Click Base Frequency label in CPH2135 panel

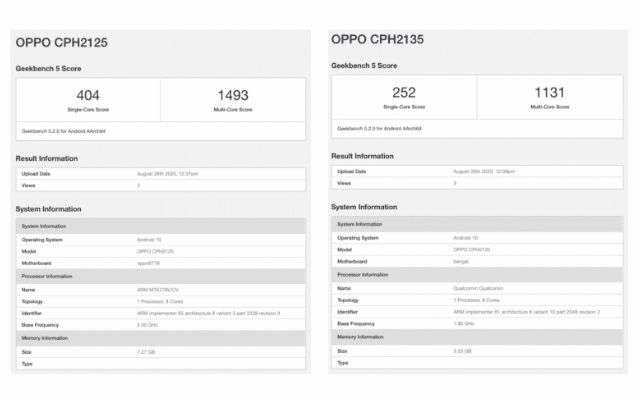[x=356, y=324]
